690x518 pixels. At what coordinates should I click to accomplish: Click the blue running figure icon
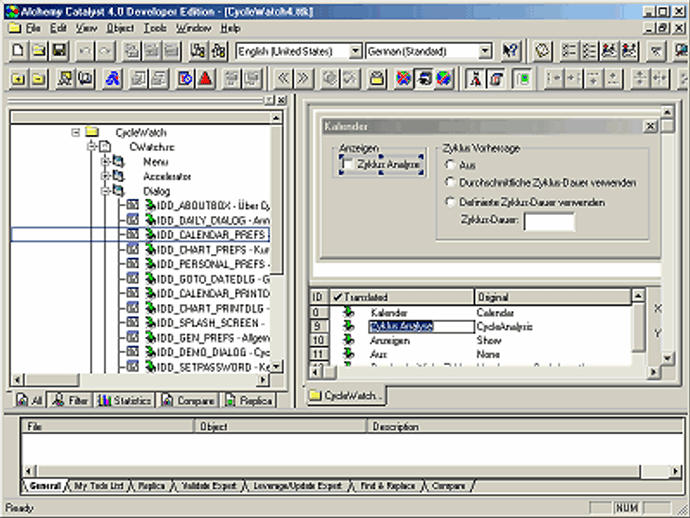click(113, 79)
